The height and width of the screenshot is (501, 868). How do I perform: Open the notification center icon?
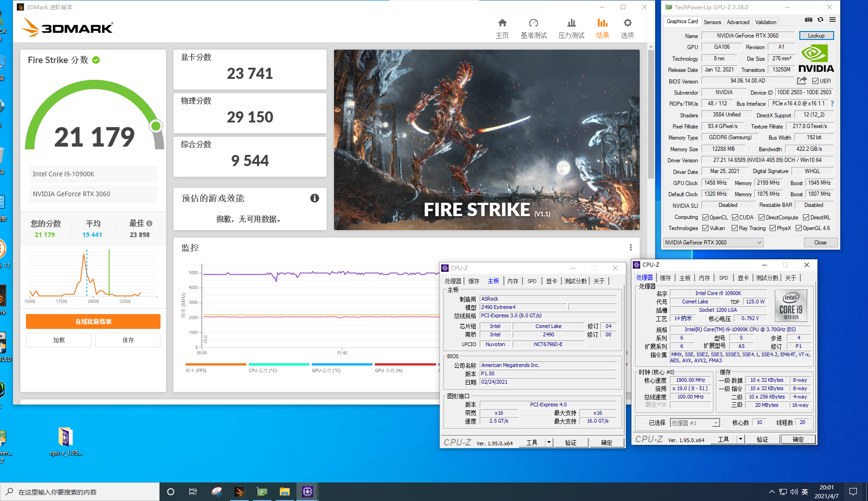853,492
